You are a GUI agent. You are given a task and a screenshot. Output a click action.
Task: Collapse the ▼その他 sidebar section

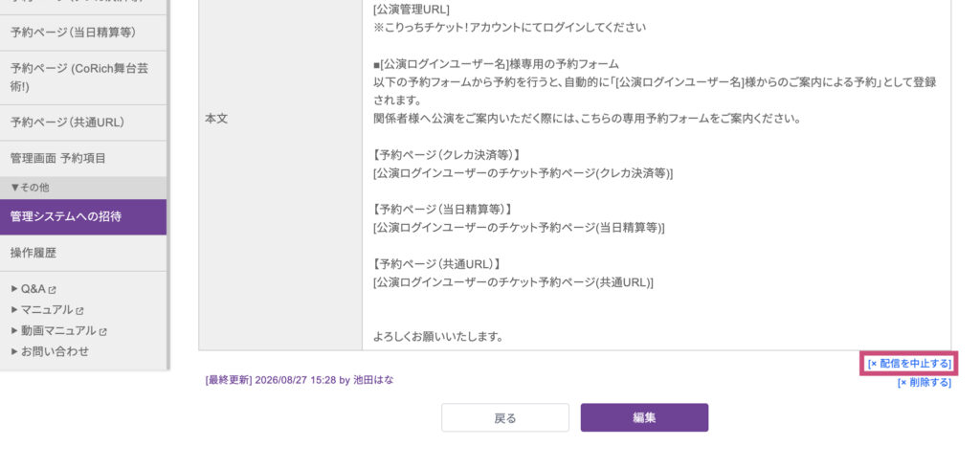click(83, 188)
